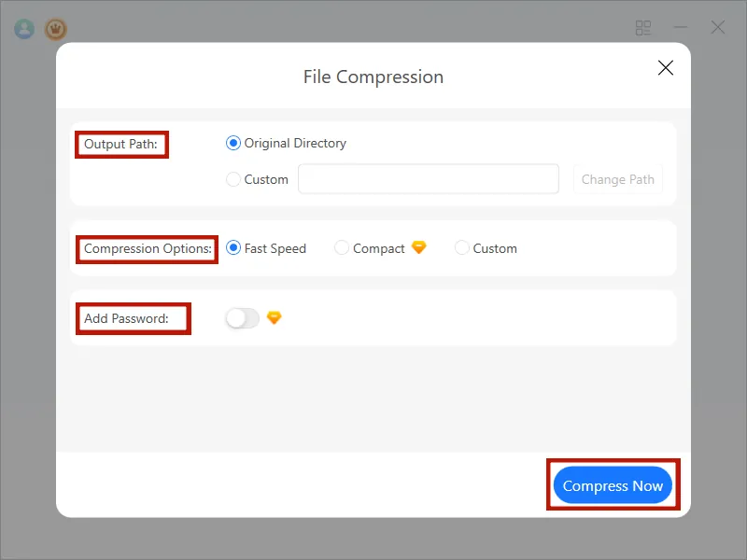Open the VIP crown membership icon
747x560 pixels.
56,28
